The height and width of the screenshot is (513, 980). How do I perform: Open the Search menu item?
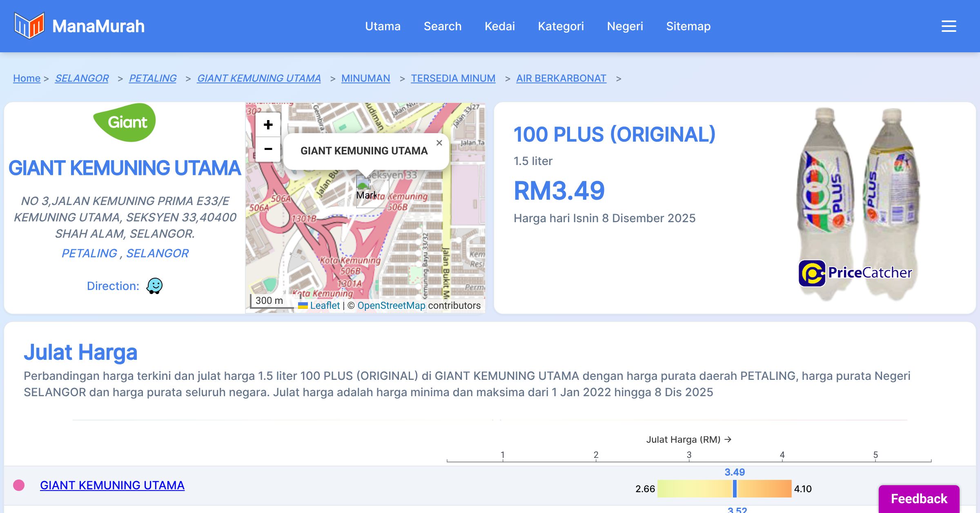[442, 26]
